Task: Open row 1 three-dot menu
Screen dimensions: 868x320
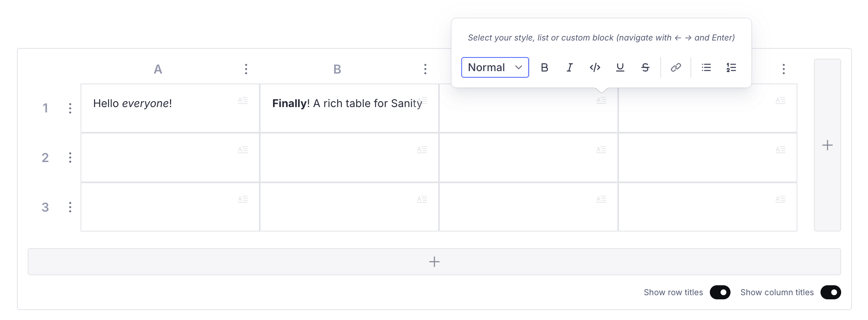Action: 70,108
